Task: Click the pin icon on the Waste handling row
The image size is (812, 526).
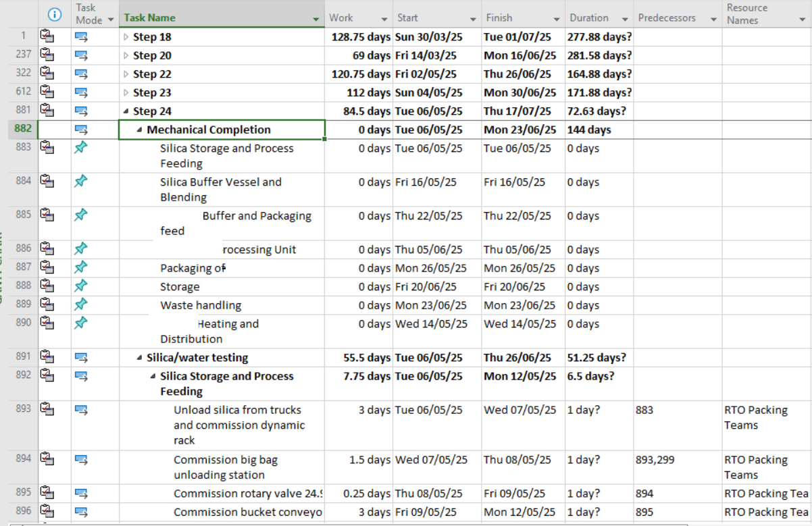Action: 80,305
